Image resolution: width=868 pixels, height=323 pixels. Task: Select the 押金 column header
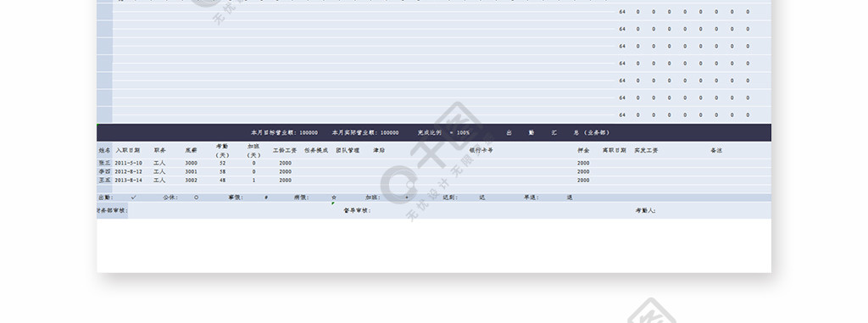(x=583, y=150)
